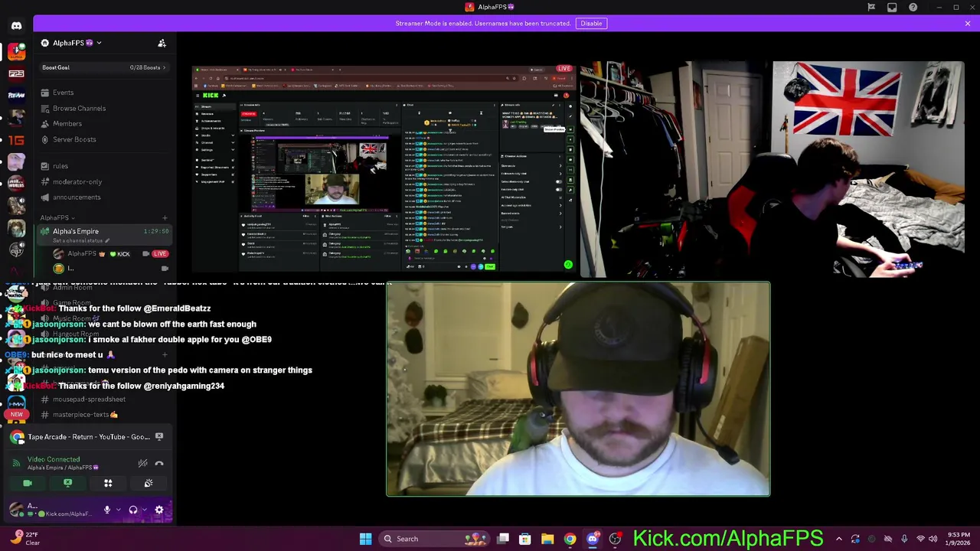Open Discord help icon in the title bar
This screenshot has height=551, width=980.
pyautogui.click(x=913, y=8)
